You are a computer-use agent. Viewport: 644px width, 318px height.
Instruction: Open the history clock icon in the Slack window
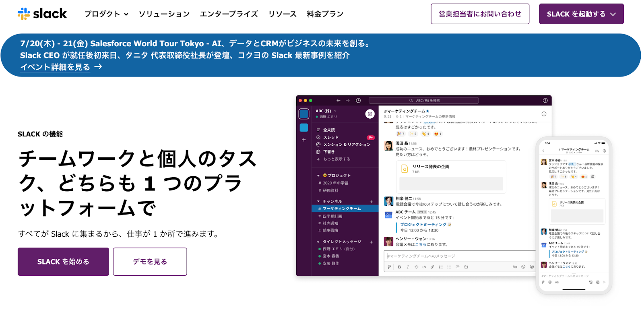pyautogui.click(x=358, y=101)
